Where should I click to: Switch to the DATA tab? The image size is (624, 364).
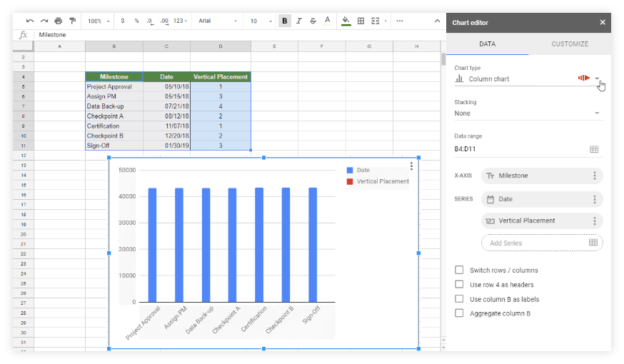tap(487, 44)
